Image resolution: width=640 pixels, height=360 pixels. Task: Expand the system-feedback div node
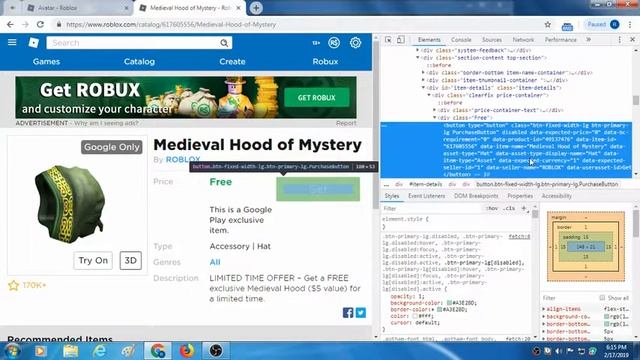pos(418,50)
